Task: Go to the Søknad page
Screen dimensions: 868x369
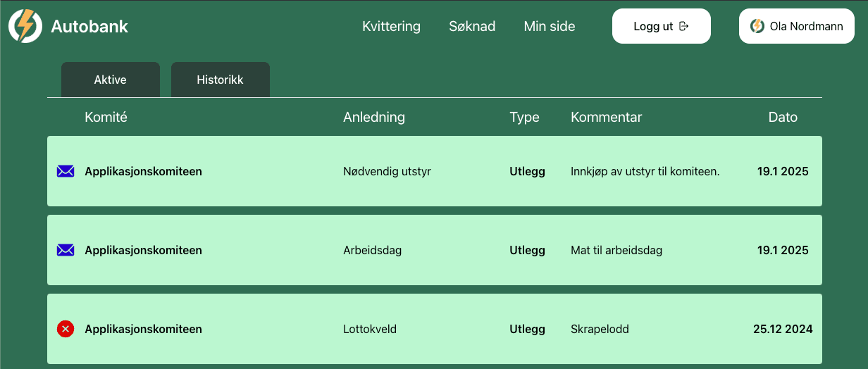Action: 472,27
